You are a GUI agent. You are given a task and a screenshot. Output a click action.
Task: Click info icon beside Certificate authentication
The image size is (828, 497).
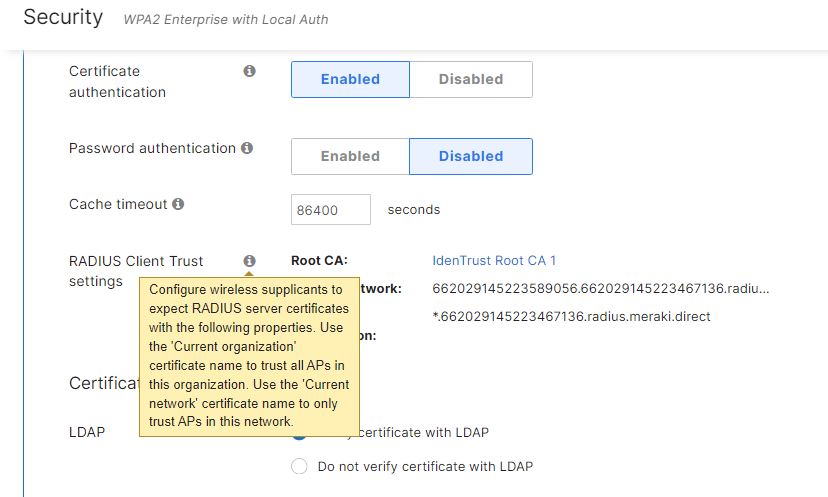pyautogui.click(x=249, y=71)
